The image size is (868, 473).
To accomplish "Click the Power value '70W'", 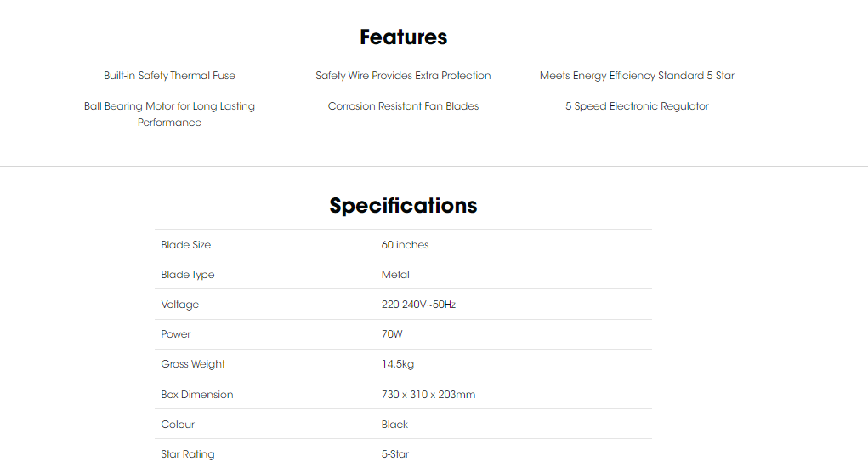I will 392,334.
